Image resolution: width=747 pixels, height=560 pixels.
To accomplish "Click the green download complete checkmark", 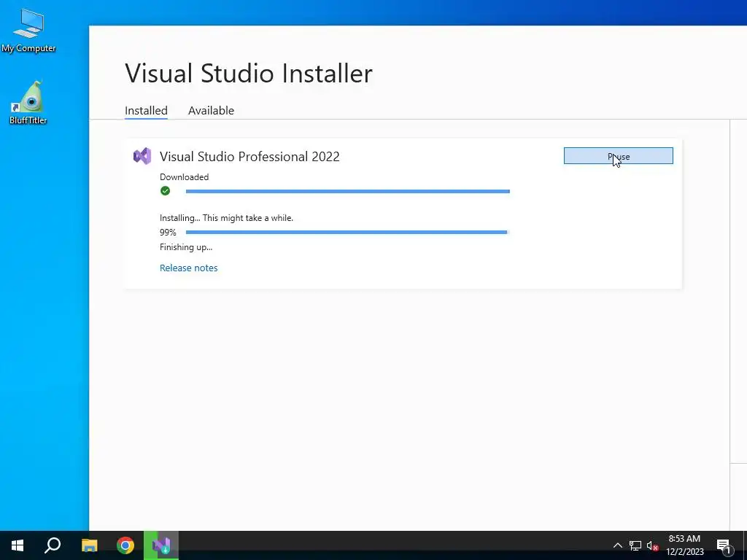I will [x=166, y=191].
